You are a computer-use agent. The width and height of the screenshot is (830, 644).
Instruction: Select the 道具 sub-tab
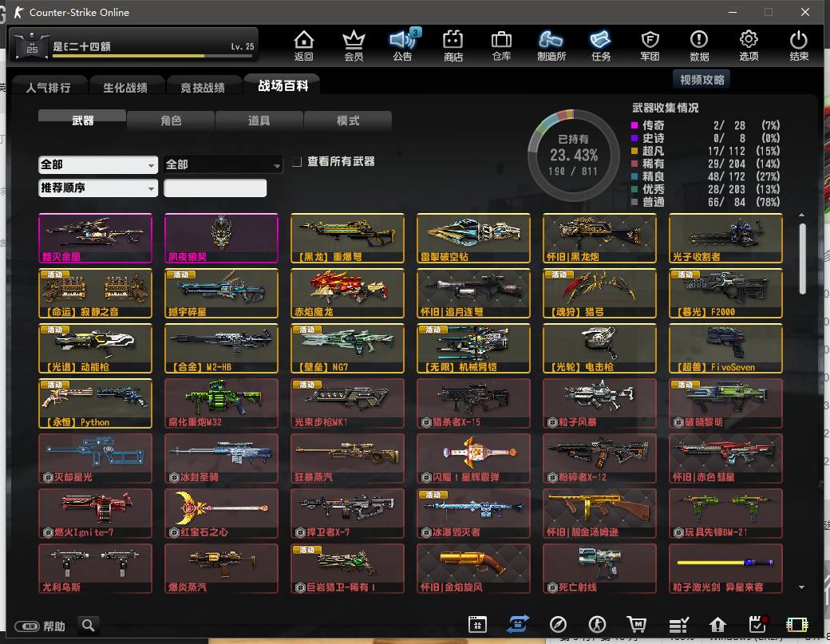(259, 121)
